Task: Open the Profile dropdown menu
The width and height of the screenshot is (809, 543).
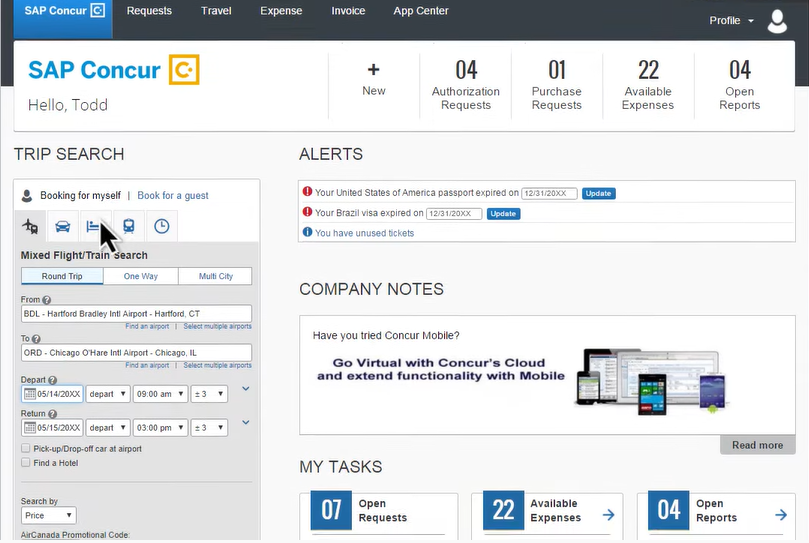Action: (x=731, y=21)
